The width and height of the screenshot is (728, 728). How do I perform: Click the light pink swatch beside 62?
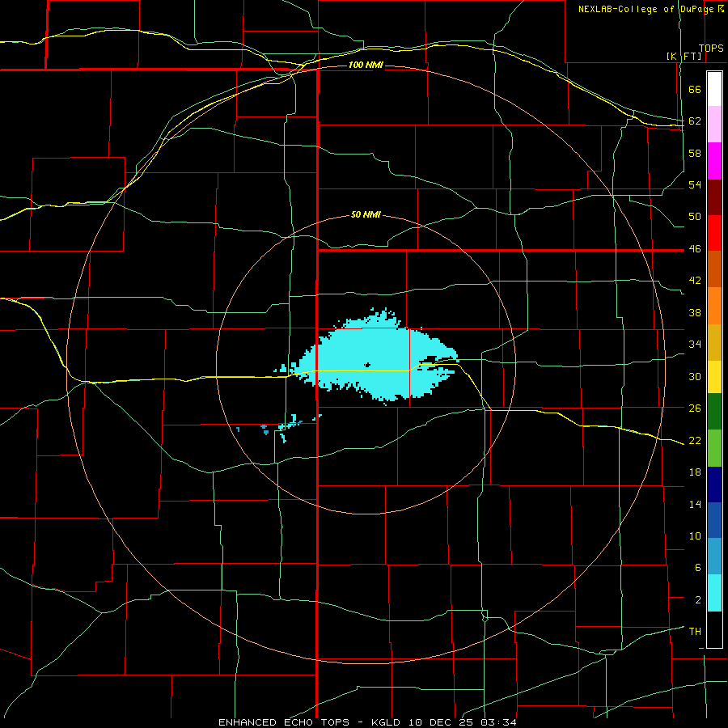[x=714, y=125]
